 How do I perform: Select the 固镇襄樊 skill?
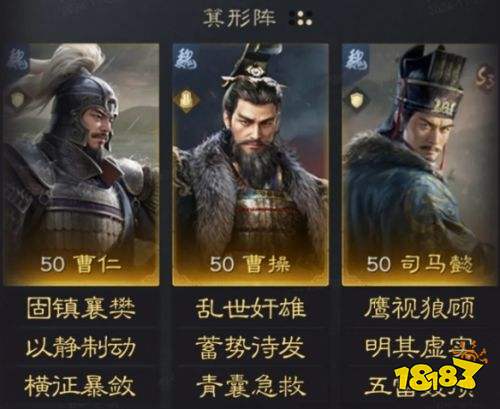pyautogui.click(x=81, y=308)
